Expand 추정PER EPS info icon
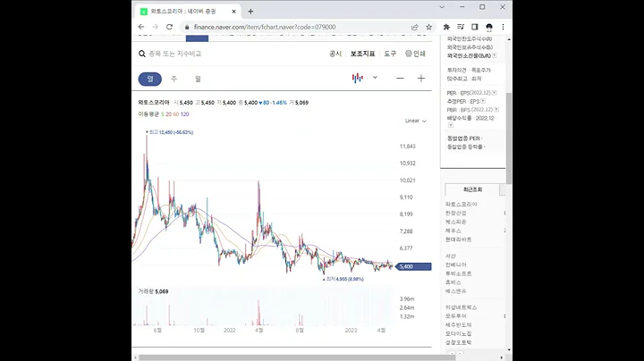Viewport: 644px width, 361px height. click(483, 101)
